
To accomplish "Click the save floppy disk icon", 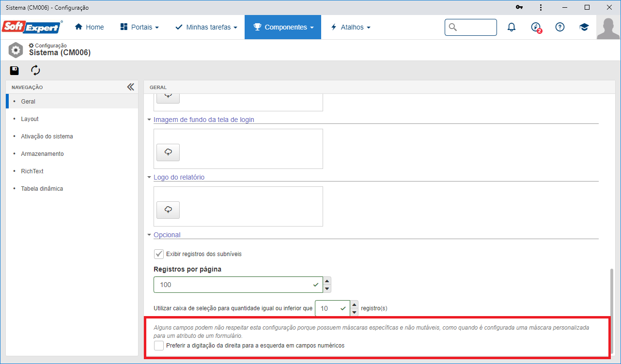I will click(x=15, y=71).
